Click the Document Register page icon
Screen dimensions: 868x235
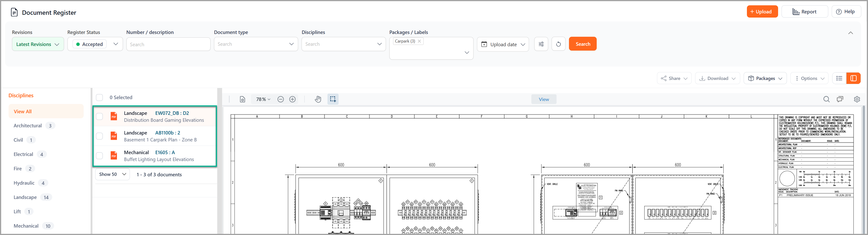(x=14, y=12)
